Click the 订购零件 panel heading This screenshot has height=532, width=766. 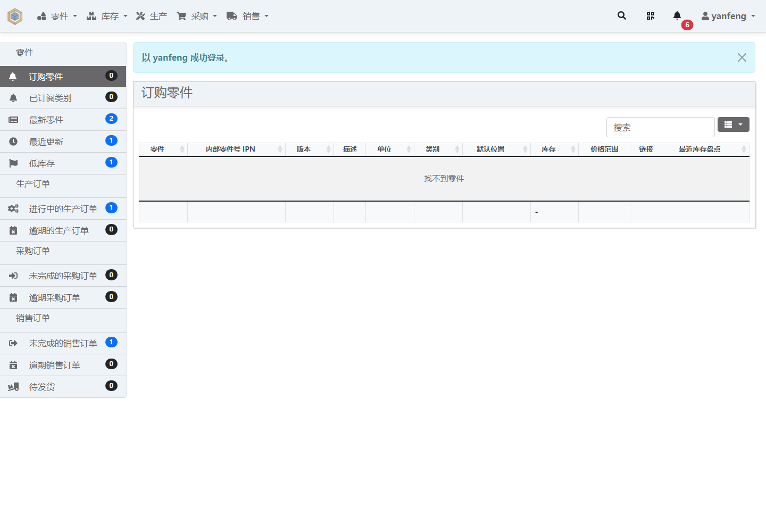tap(167, 93)
